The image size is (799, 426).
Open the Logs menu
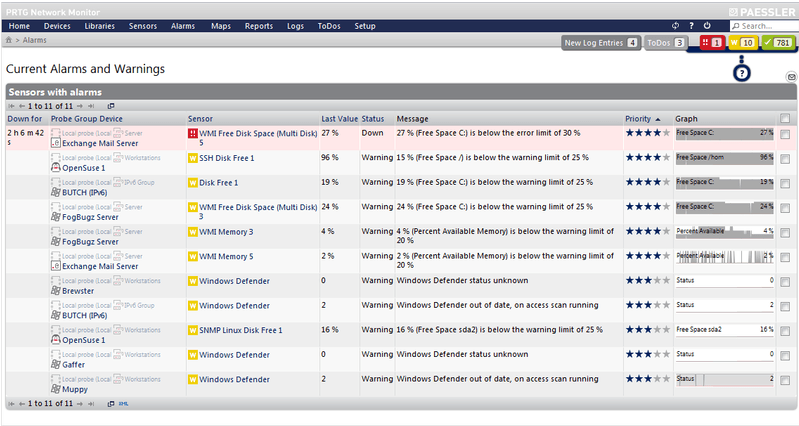click(295, 26)
